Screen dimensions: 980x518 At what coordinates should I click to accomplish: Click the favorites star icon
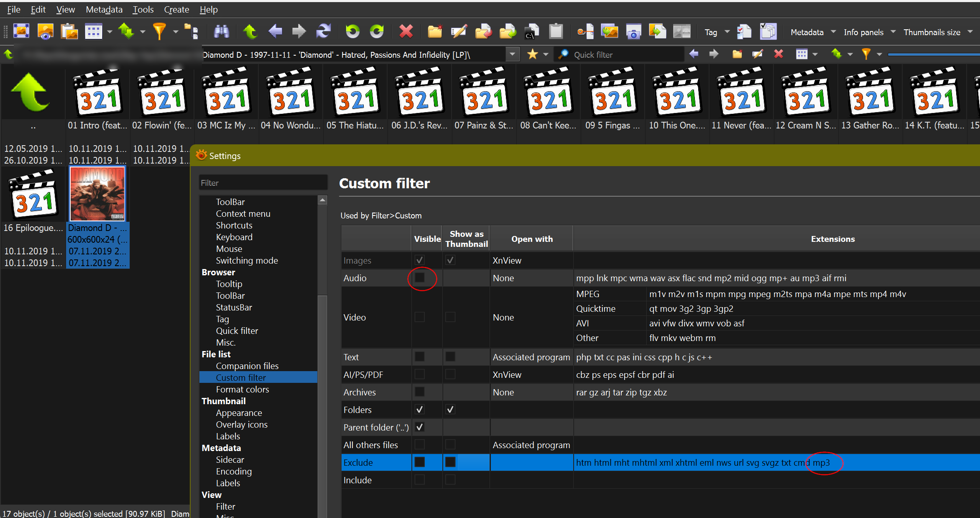(x=532, y=54)
